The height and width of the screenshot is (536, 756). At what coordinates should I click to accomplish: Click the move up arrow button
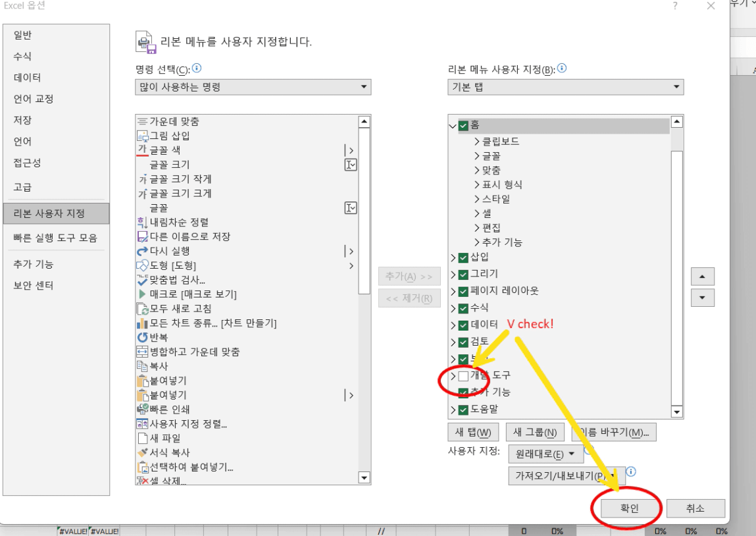click(703, 277)
